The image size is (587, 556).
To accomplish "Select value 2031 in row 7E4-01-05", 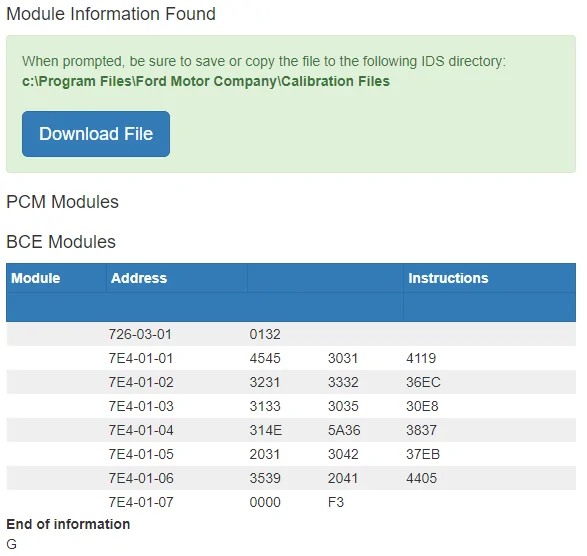I will pyautogui.click(x=265, y=454).
